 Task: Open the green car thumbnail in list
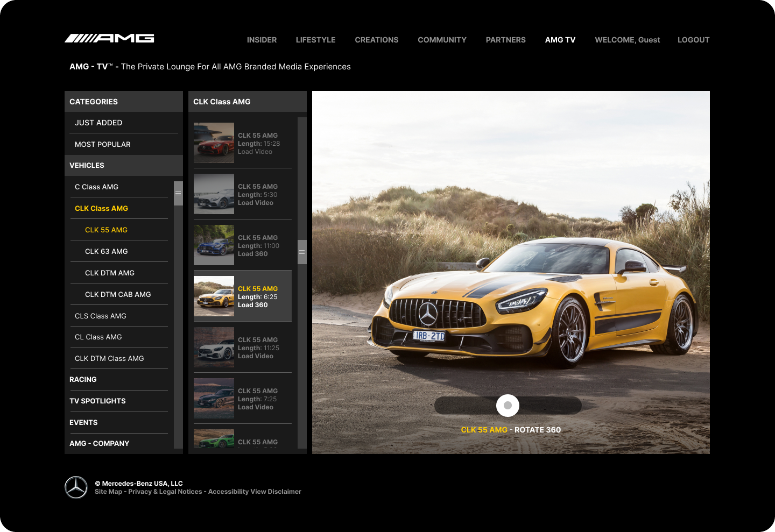coord(214,438)
